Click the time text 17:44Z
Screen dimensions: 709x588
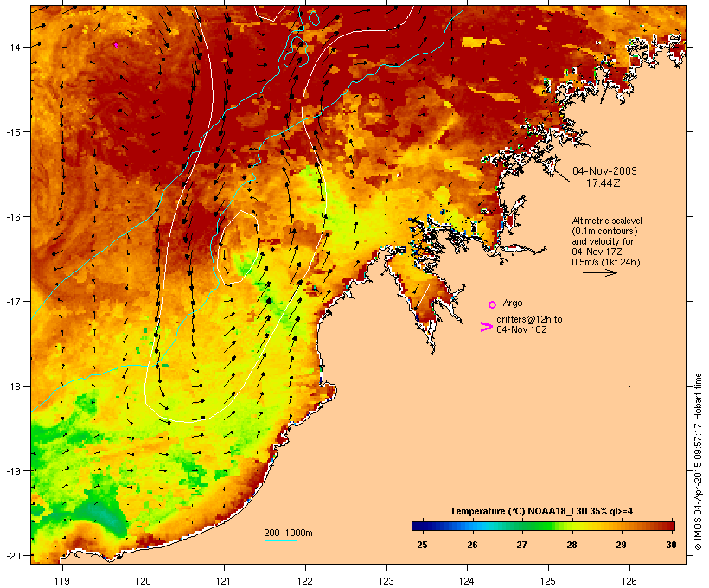point(604,183)
